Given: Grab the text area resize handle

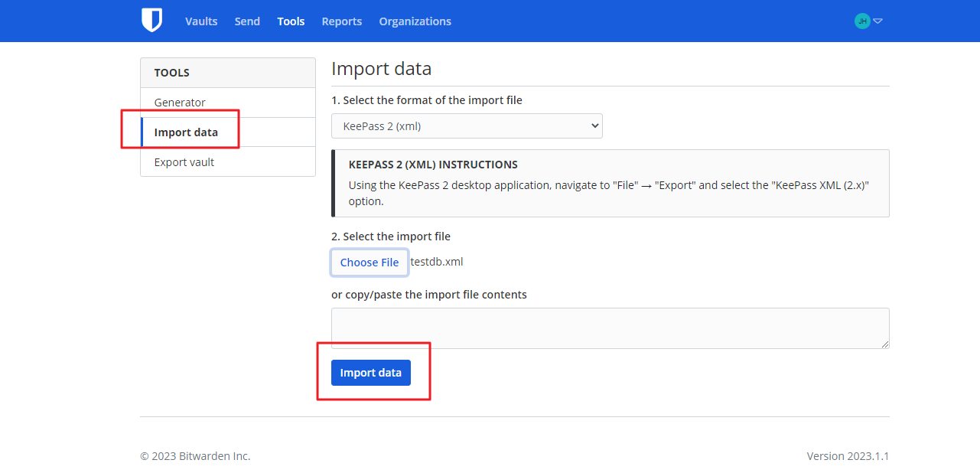Looking at the screenshot, I should [x=885, y=344].
